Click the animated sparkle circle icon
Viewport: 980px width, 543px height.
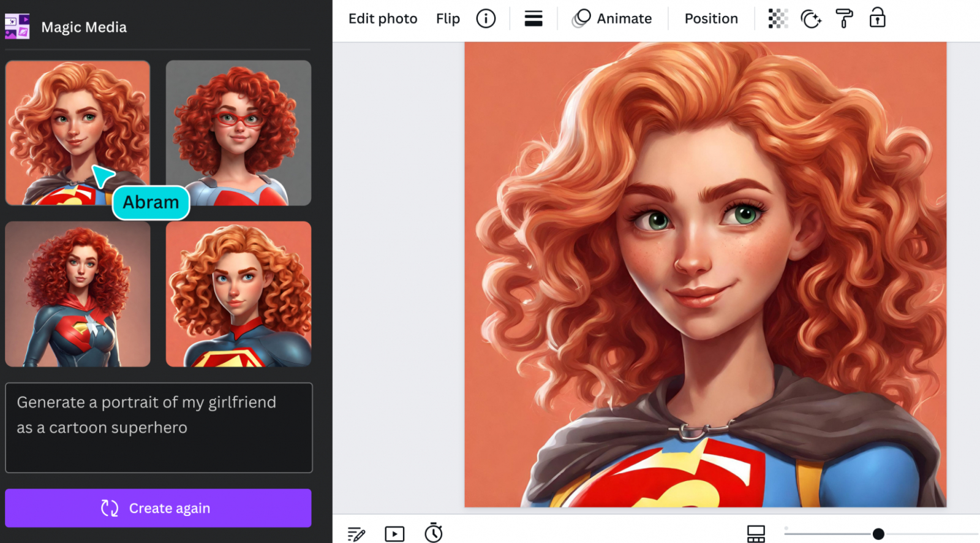811,19
